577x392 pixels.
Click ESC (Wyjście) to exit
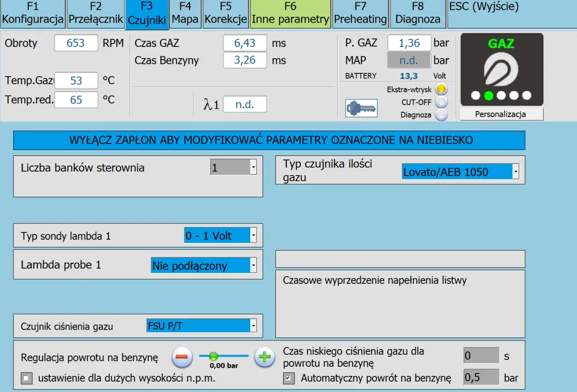point(512,13)
